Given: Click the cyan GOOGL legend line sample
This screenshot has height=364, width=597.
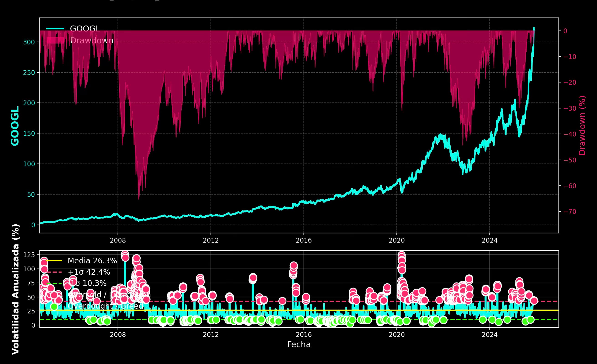Looking at the screenshot, I should click(x=55, y=29).
